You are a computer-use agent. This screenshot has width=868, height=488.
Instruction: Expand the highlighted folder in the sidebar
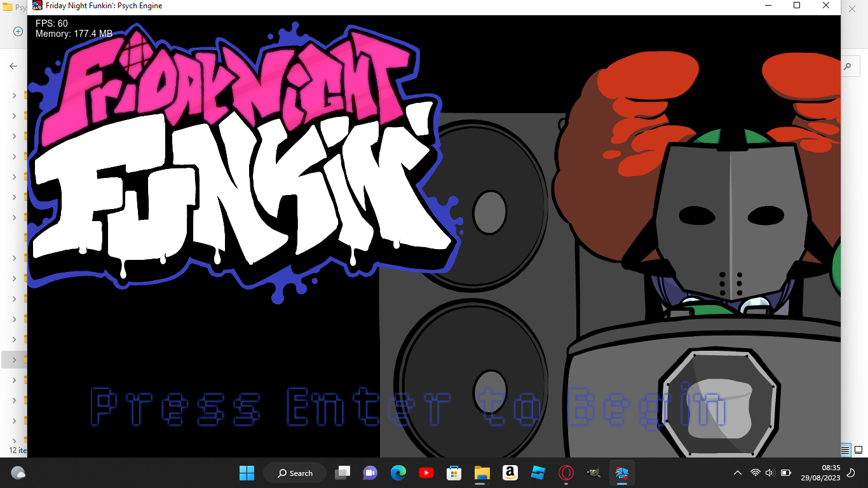click(14, 359)
